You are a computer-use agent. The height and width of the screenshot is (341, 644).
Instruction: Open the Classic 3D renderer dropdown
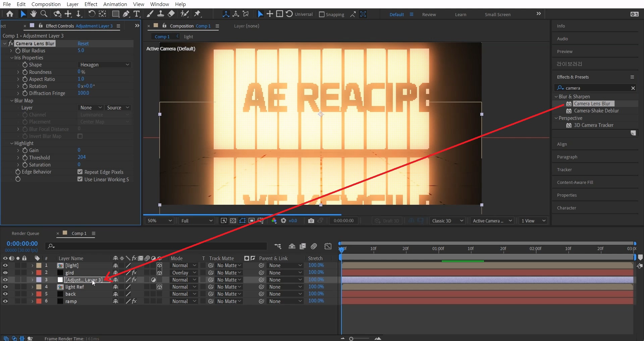[447, 221]
